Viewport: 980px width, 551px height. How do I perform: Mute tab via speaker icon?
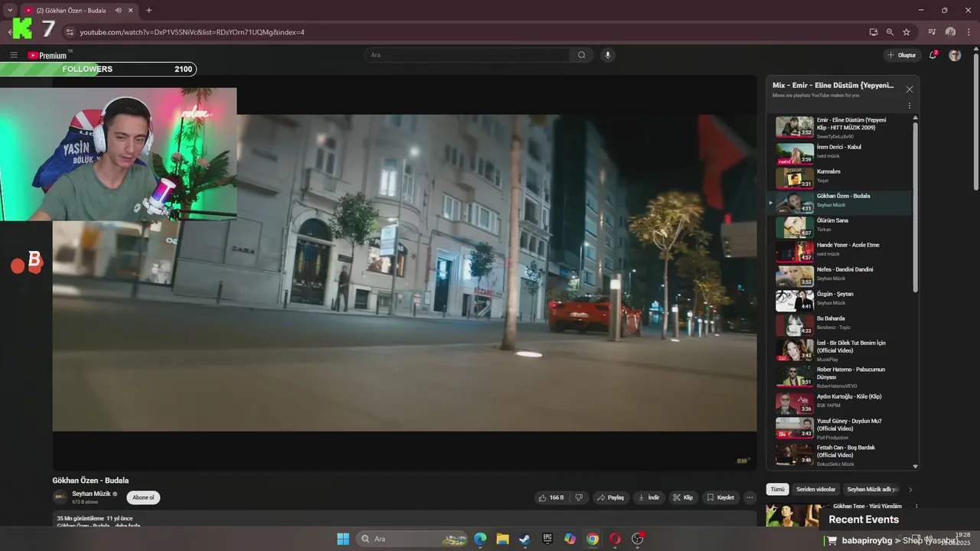119,10
